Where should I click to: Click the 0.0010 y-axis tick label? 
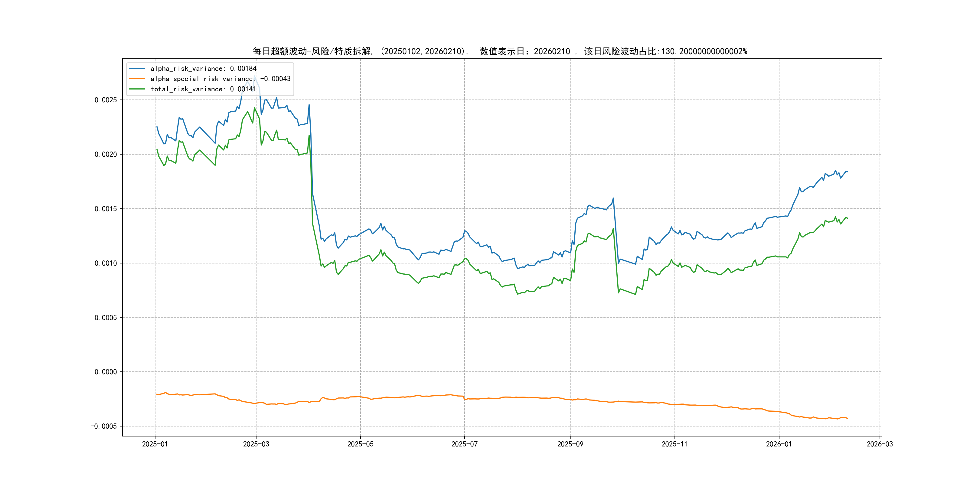click(106, 263)
